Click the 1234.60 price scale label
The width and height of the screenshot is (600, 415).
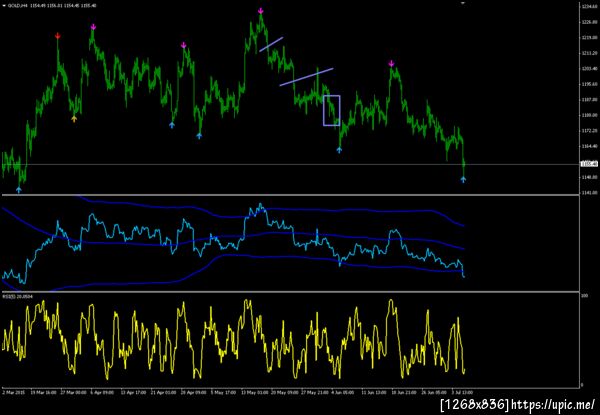(590, 7)
